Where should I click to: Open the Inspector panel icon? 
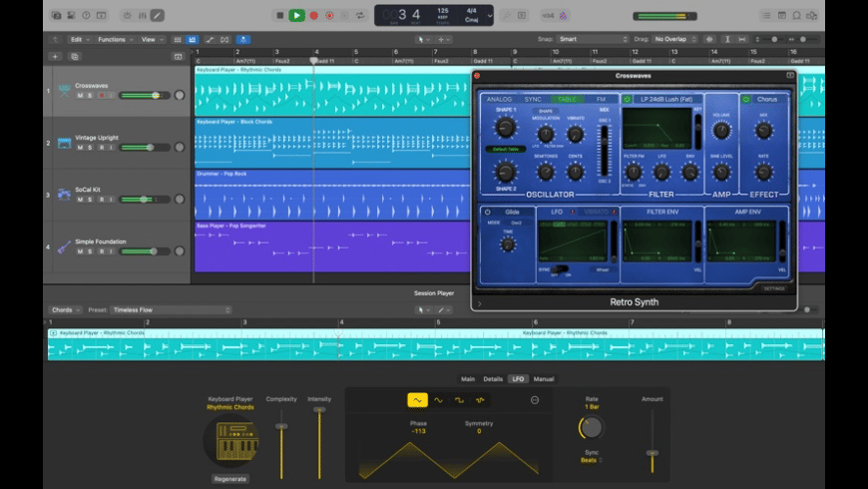[72, 16]
